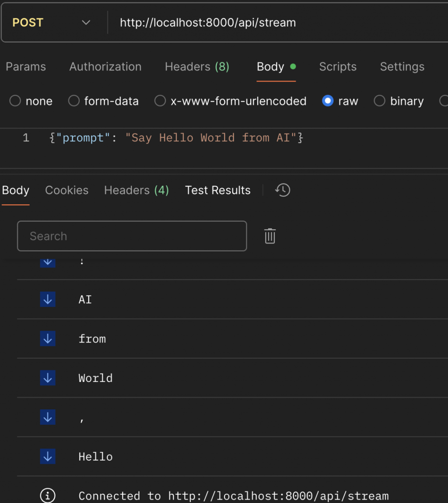Click the arrow icon beside the comma message
The height and width of the screenshot is (503, 448).
click(48, 417)
